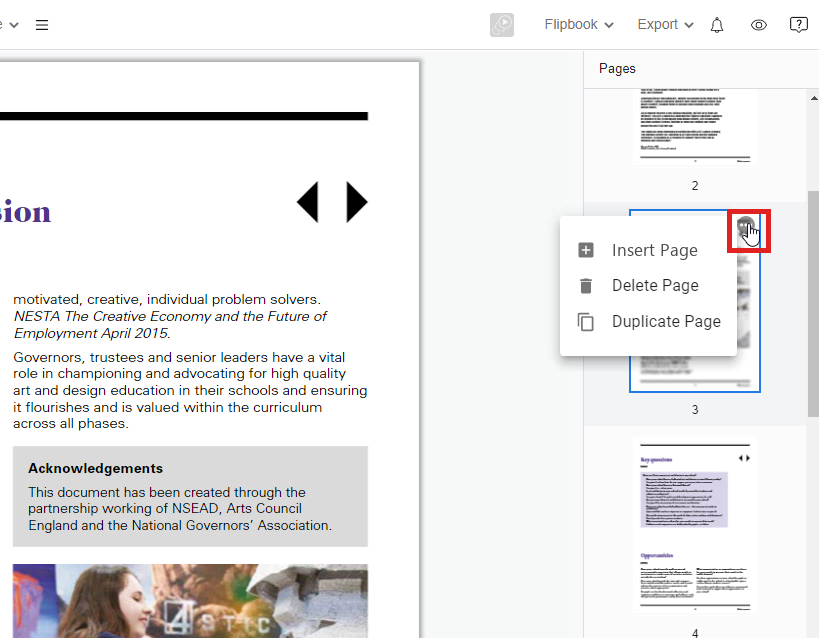Select the page 2 thumbnail
This screenshot has width=819, height=638.
point(695,126)
